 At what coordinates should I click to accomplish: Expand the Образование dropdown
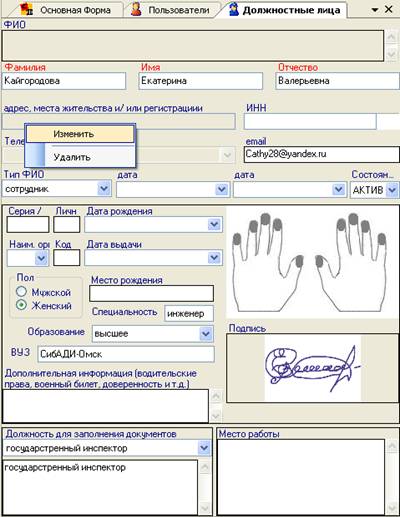click(206, 334)
